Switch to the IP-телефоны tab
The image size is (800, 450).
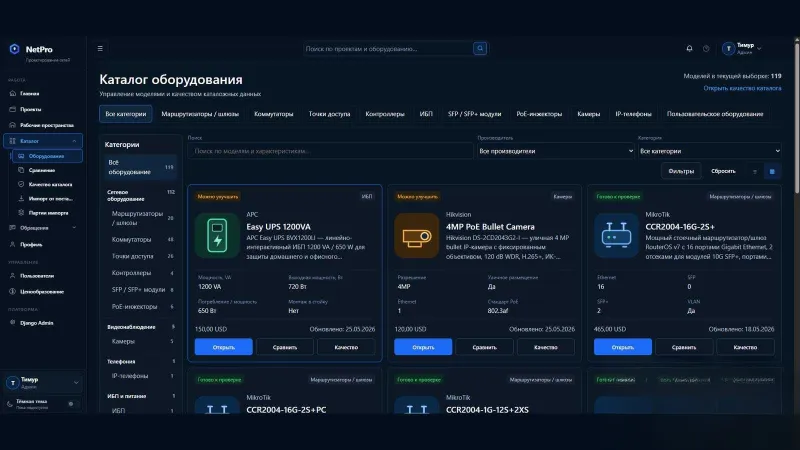(x=633, y=114)
